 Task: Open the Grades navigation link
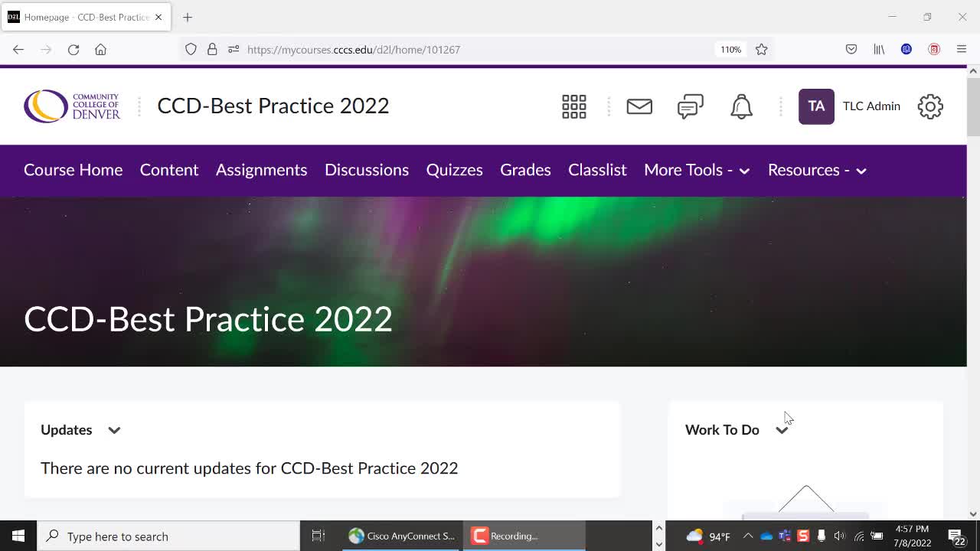click(525, 170)
